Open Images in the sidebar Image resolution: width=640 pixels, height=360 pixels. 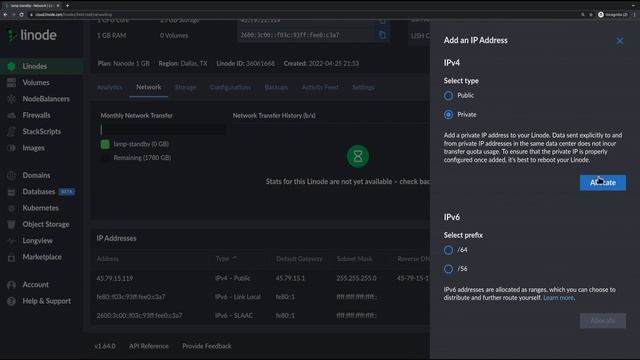pos(41,148)
